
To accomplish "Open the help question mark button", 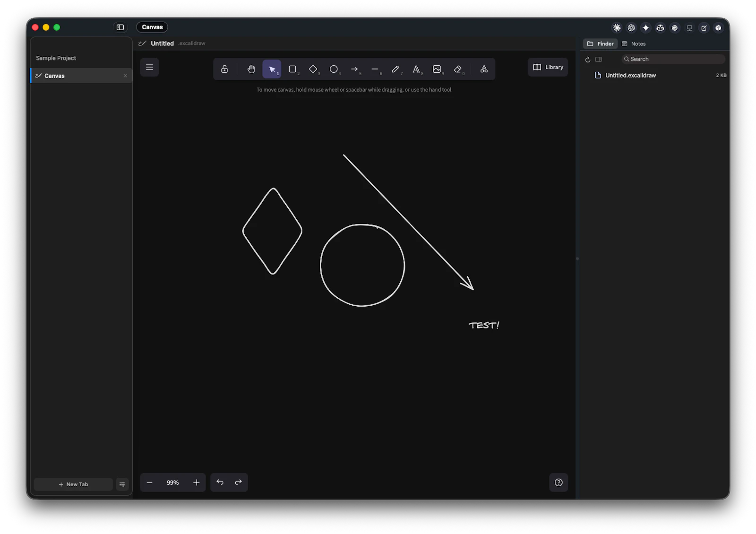I will pyautogui.click(x=558, y=482).
